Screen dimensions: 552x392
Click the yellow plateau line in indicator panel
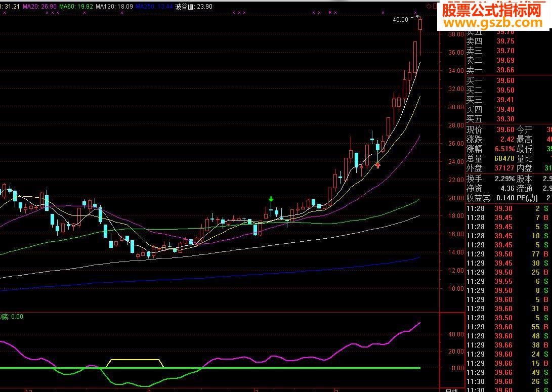(x=135, y=360)
